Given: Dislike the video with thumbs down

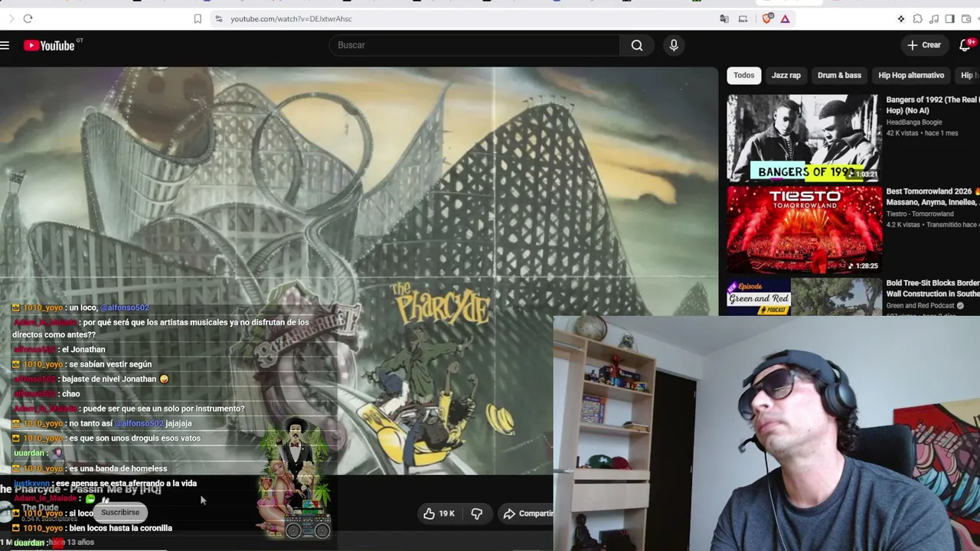Looking at the screenshot, I should pos(476,514).
